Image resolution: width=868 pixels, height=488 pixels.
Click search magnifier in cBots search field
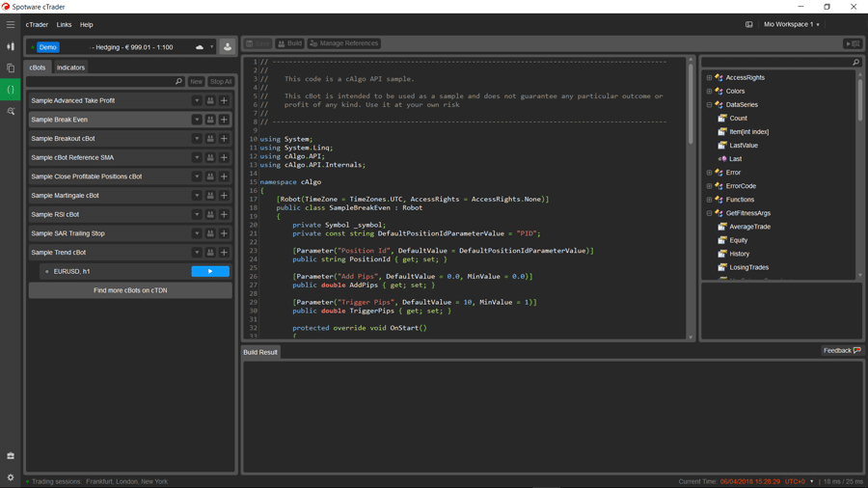click(x=178, y=81)
